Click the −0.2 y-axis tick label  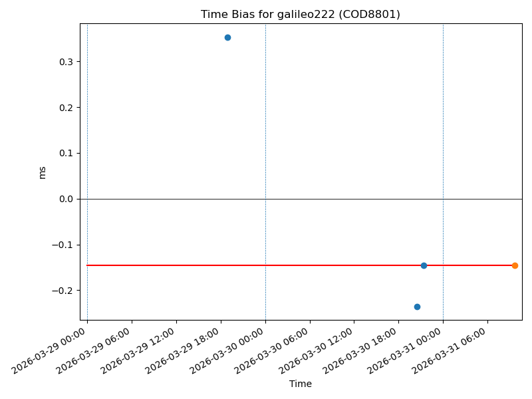point(63,291)
